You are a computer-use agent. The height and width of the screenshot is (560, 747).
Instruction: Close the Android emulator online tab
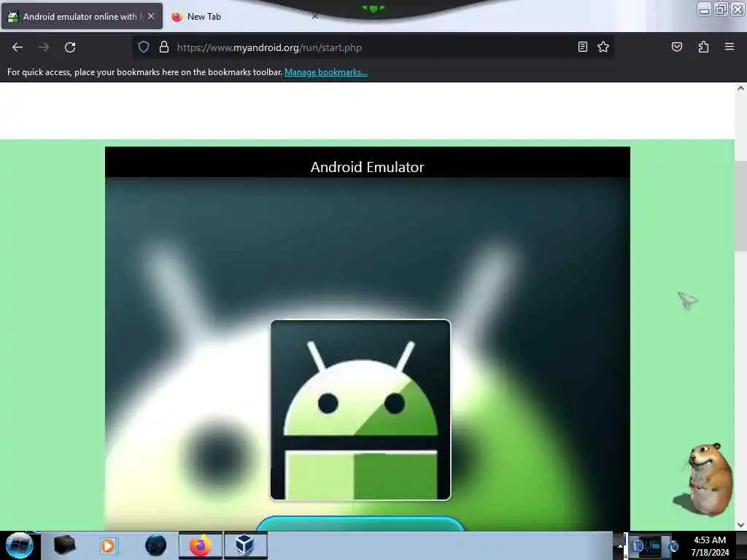pos(150,16)
